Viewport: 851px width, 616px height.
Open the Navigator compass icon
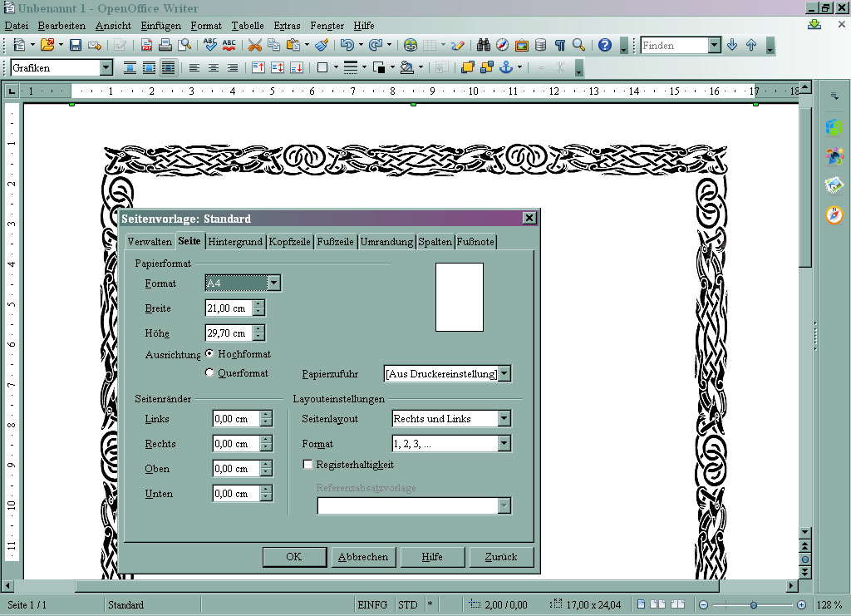click(x=501, y=46)
